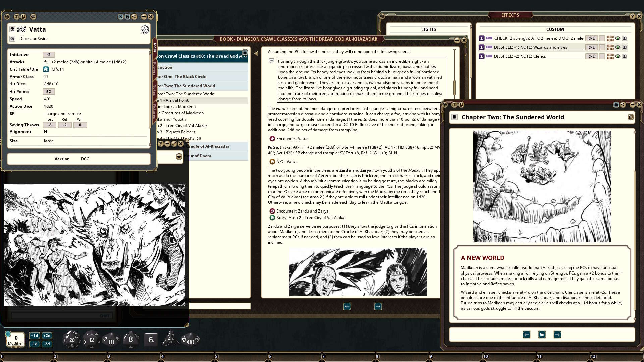The image size is (644, 362).
Task: Click the -1d dice chain button
Action: (x=34, y=344)
